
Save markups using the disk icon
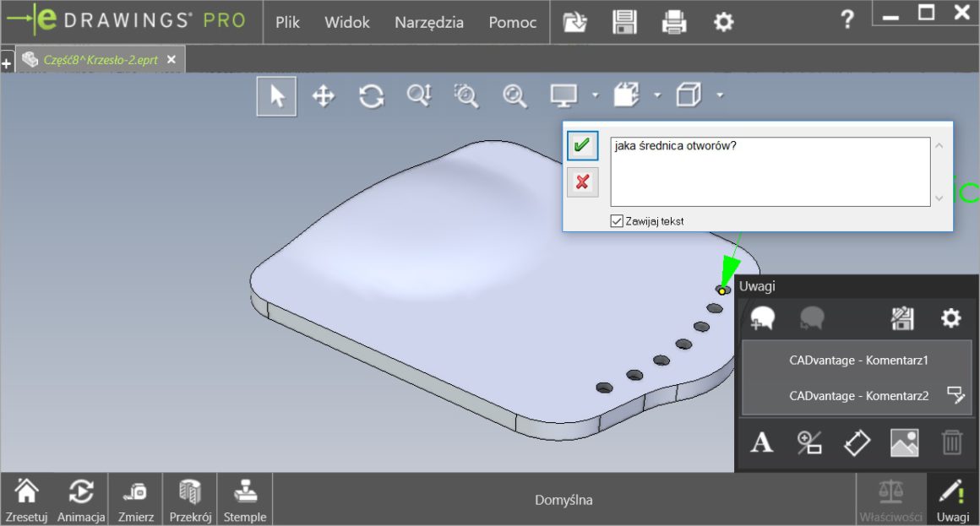(x=902, y=318)
